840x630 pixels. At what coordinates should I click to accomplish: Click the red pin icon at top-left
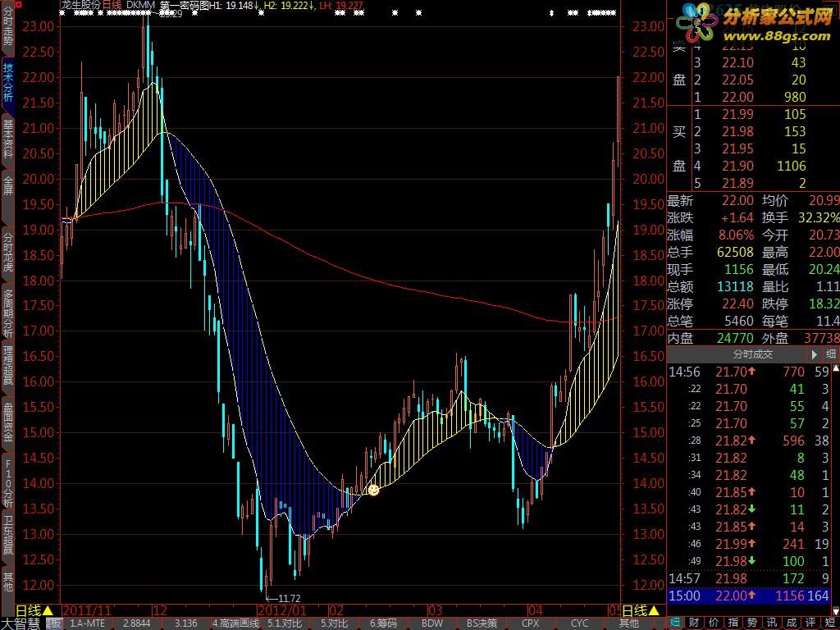click(18, 5)
